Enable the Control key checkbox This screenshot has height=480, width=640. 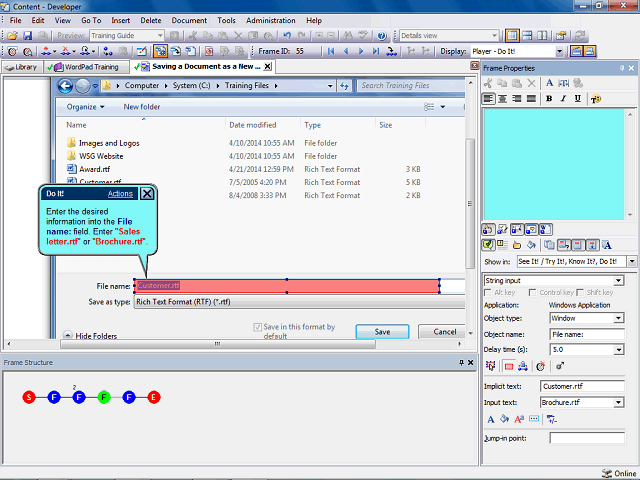point(532,293)
